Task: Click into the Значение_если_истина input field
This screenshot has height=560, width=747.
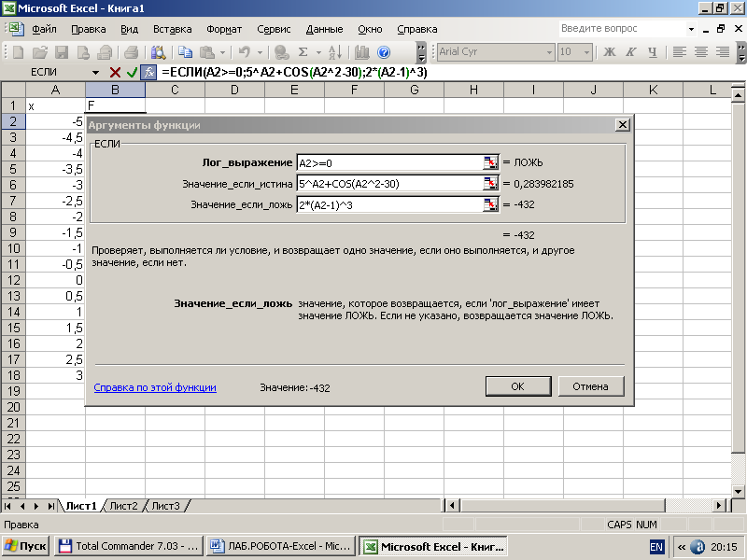Action: 390,184
